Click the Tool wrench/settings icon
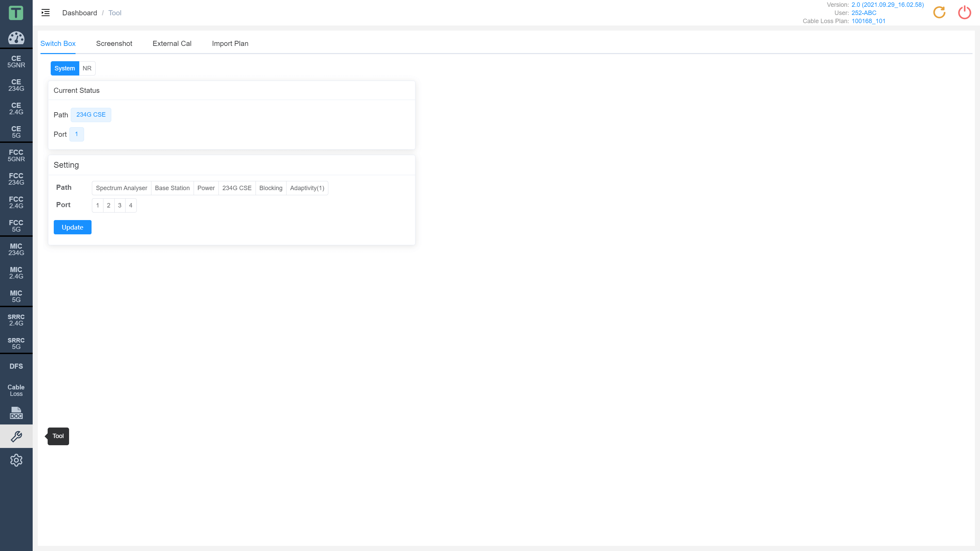This screenshot has height=551, width=980. tap(16, 436)
